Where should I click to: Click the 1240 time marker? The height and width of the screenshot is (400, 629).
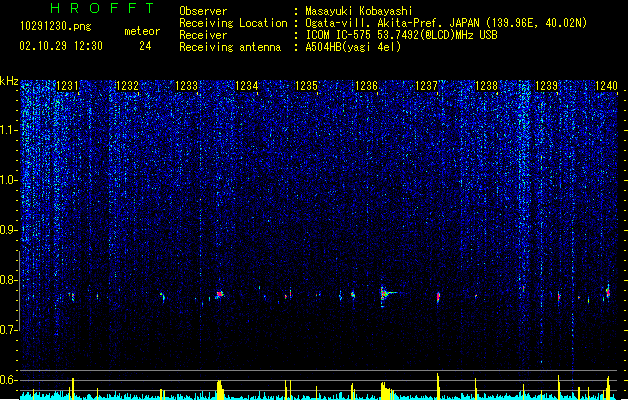coord(606,86)
